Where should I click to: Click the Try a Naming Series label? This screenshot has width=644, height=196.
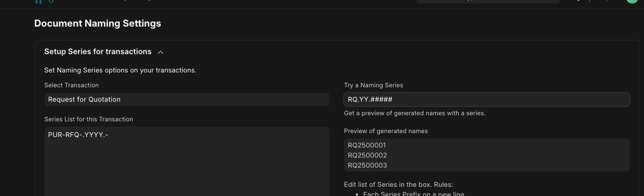tap(373, 85)
